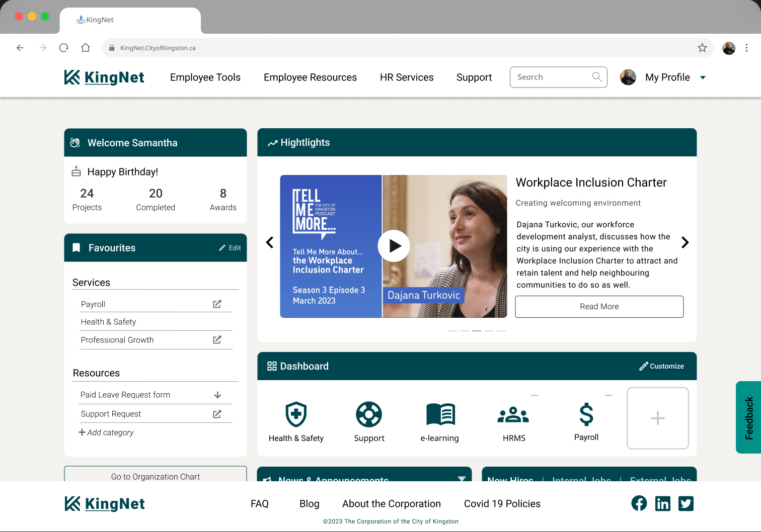
Task: Open the Employee Tools menu
Action: (205, 77)
